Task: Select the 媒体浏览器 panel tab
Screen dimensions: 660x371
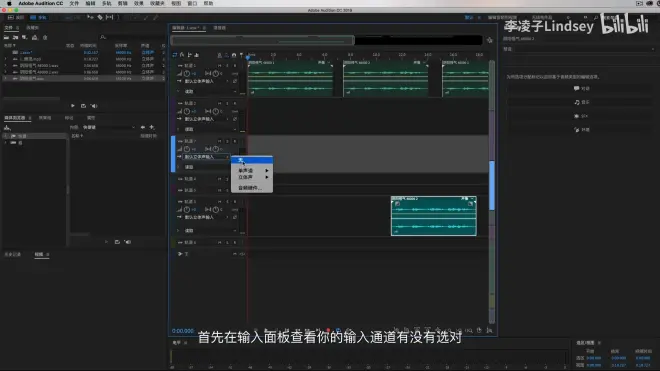Action: click(15, 118)
